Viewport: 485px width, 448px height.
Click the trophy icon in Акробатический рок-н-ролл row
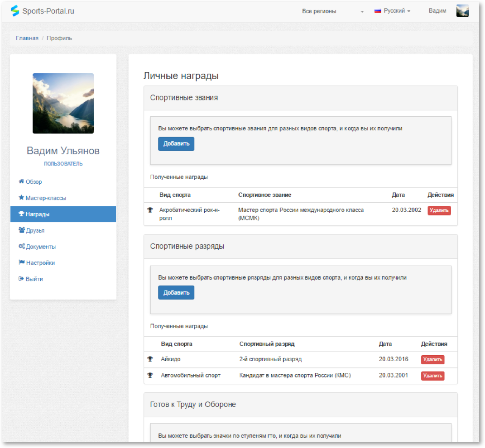point(150,210)
